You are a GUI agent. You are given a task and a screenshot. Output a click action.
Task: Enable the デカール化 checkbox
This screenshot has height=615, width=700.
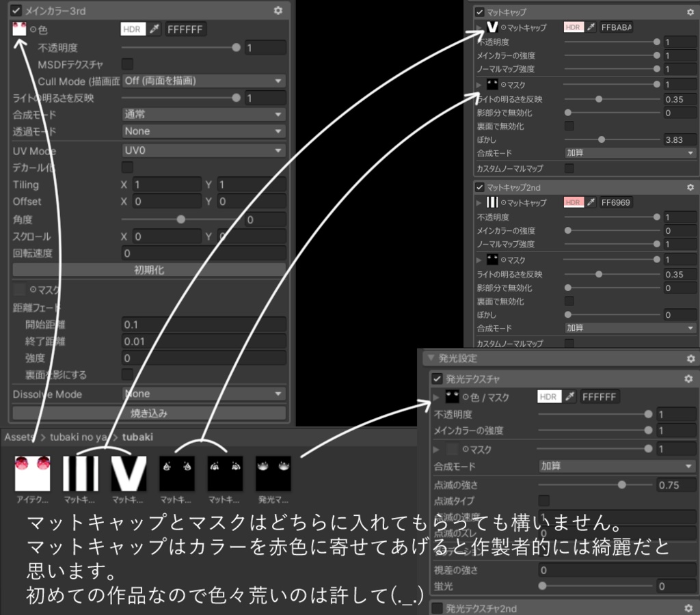127,167
